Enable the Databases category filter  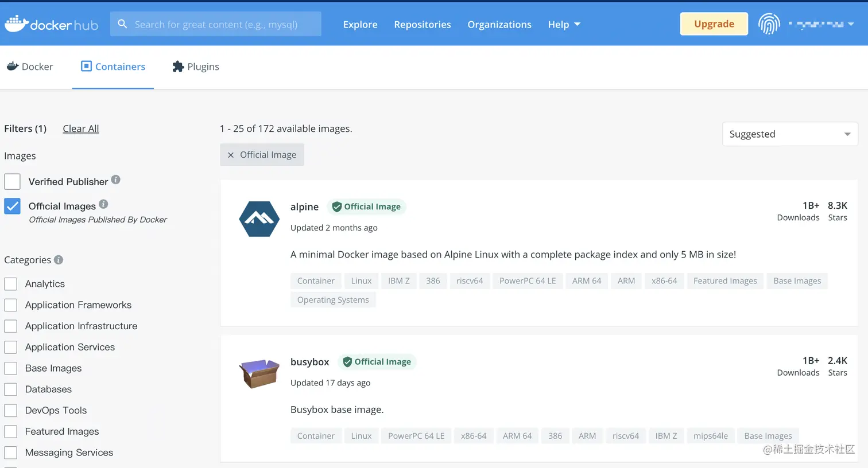(11, 389)
